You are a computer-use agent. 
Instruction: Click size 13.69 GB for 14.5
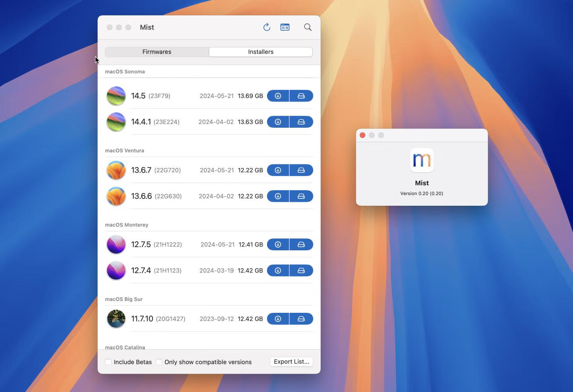pos(250,96)
